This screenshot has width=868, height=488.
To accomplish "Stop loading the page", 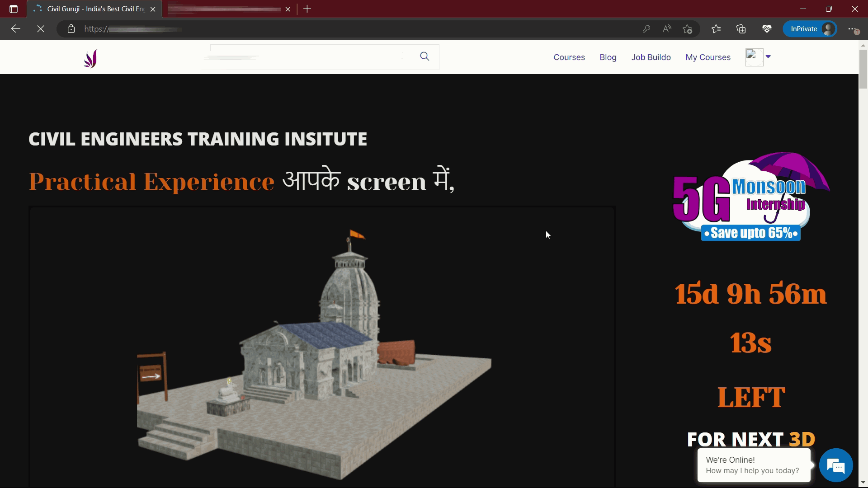I will point(41,29).
